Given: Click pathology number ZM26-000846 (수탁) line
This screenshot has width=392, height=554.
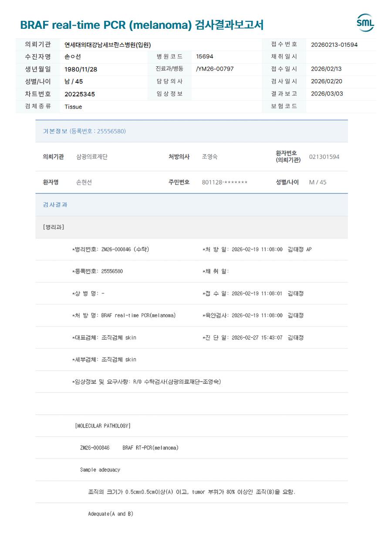Looking at the screenshot, I should 111,249.
